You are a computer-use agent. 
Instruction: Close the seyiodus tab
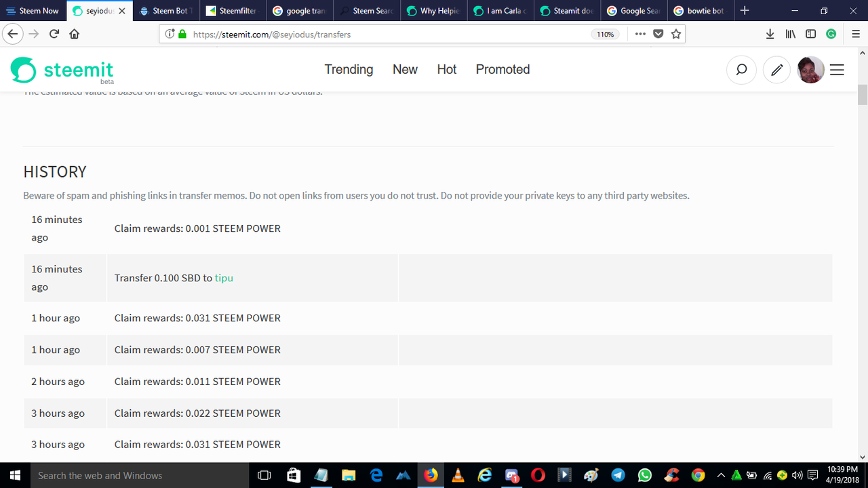121,11
